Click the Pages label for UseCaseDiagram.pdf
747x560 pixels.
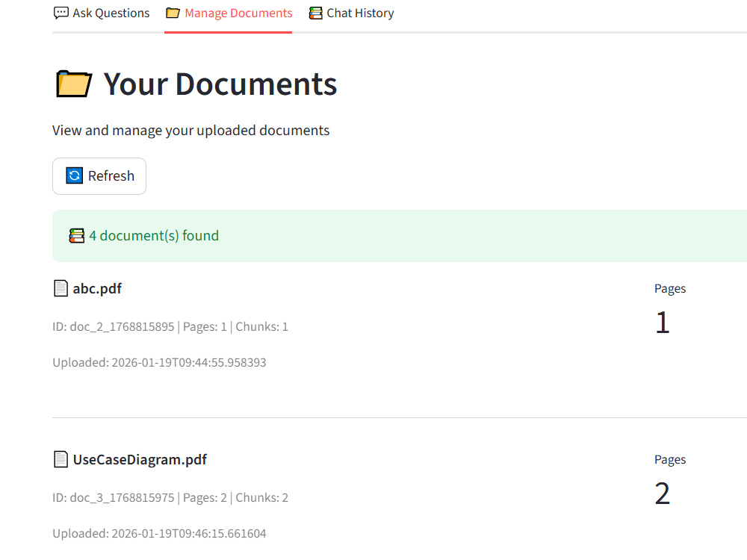670,459
